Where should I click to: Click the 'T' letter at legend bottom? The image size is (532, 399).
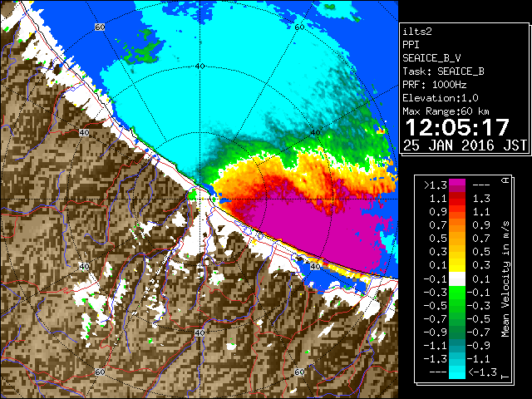pyautogui.click(x=505, y=377)
